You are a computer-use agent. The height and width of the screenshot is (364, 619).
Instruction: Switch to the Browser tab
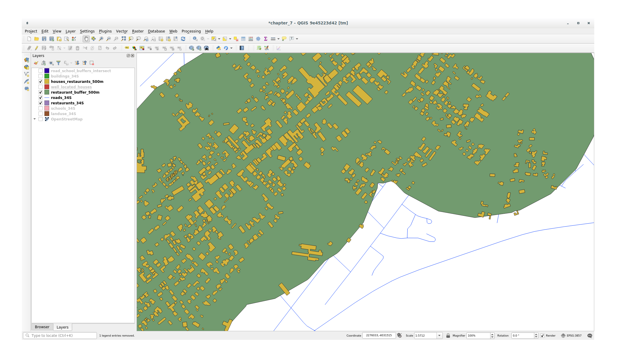(x=42, y=327)
